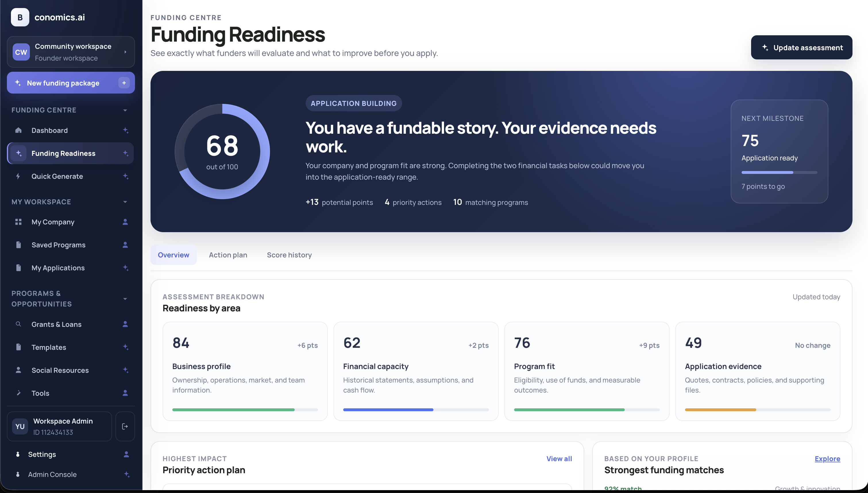The image size is (868, 493).
Task: Click the home icon beside Dashboard
Action: [x=18, y=130]
